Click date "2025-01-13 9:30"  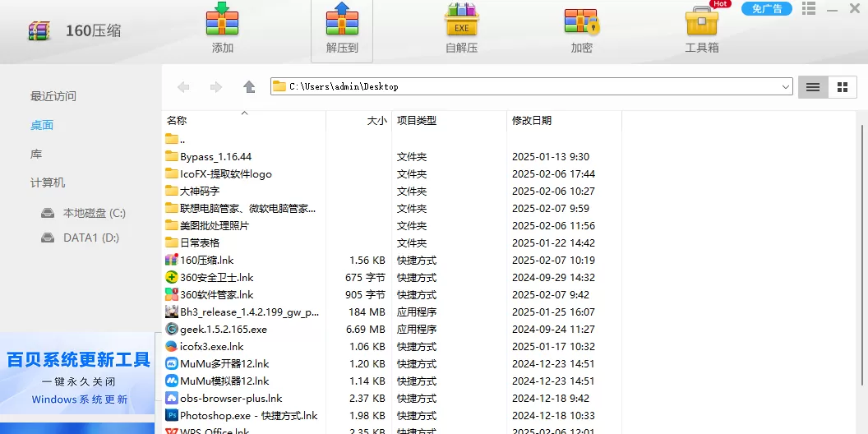point(551,157)
